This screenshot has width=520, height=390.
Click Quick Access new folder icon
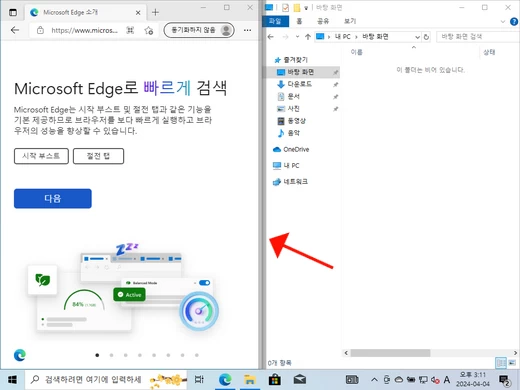tap(296, 7)
